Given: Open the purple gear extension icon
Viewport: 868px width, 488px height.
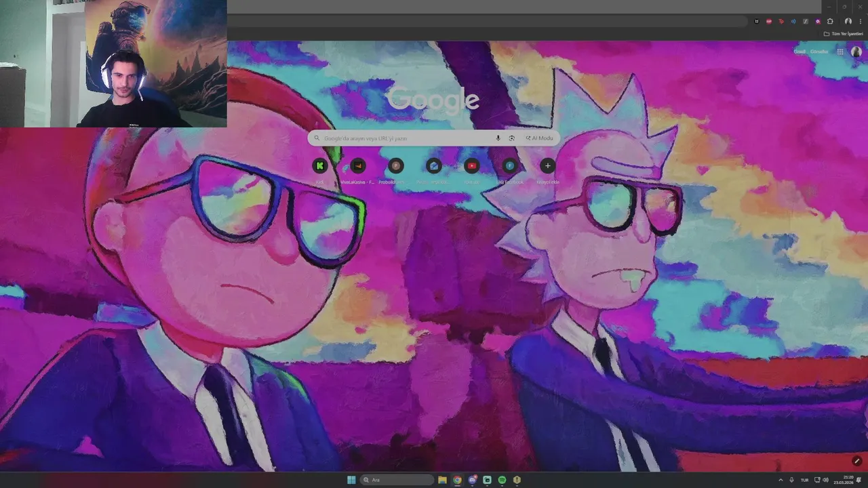Looking at the screenshot, I should point(818,22).
